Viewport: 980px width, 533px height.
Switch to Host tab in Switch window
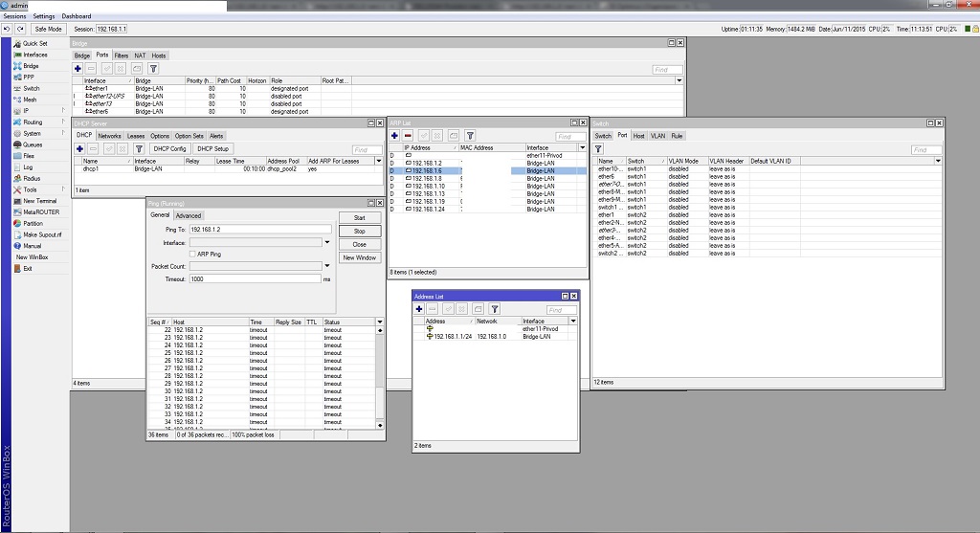[x=638, y=136]
